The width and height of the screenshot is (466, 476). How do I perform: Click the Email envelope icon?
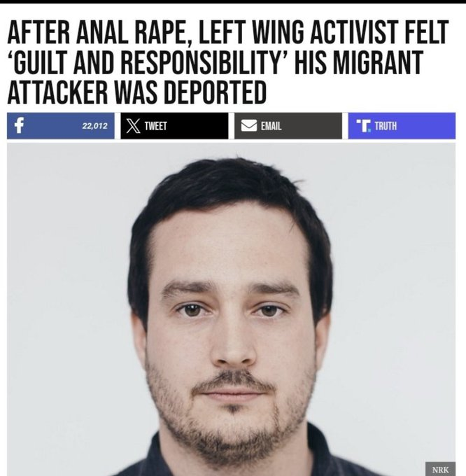pyautogui.click(x=249, y=126)
